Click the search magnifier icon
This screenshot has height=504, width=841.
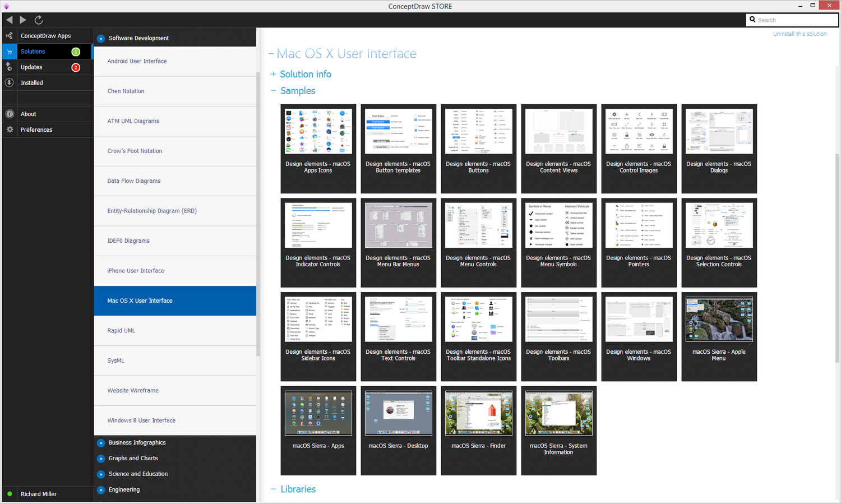752,20
